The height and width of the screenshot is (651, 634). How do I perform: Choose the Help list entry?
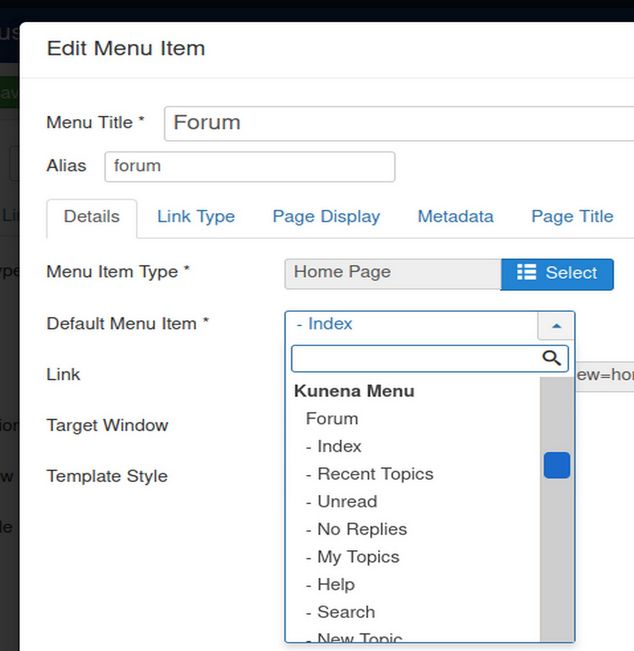pyautogui.click(x=336, y=585)
